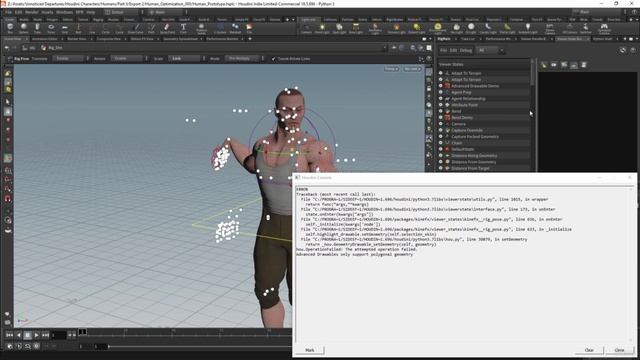The width and height of the screenshot is (640, 360).
Task: Add an Area Light from the shelf
Action: pos(356,28)
